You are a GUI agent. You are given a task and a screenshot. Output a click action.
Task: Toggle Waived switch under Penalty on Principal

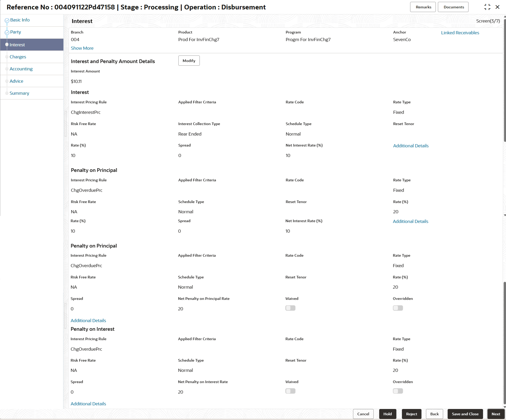290,308
